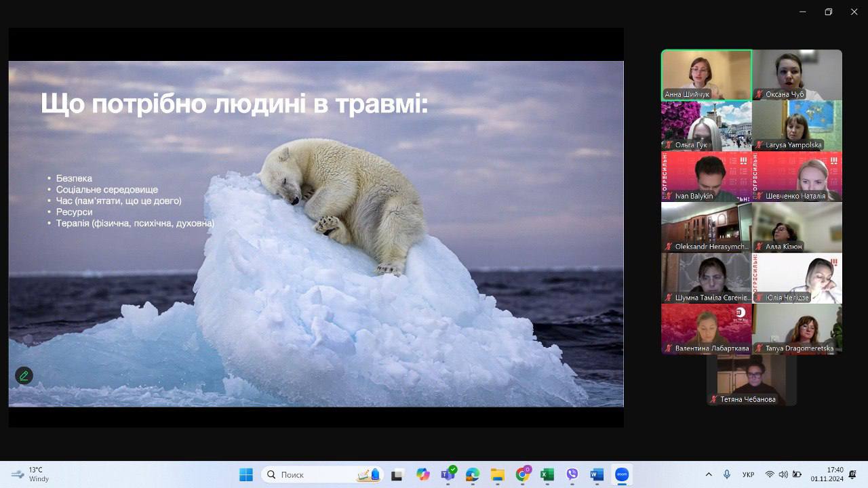Click the bullet 'Терапія (фізична, психічна, духовна)'
The width and height of the screenshot is (868, 488).
(135, 223)
